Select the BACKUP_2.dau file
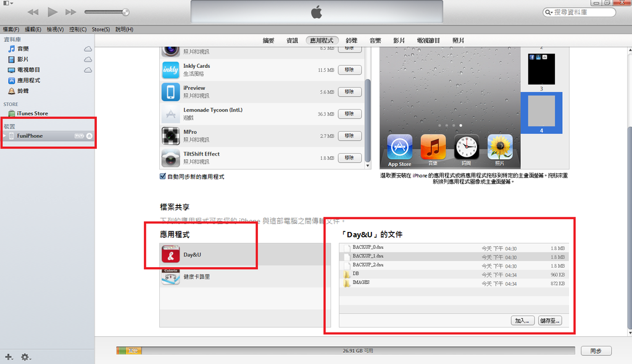Image resolution: width=632 pixels, height=364 pixels. click(x=454, y=266)
